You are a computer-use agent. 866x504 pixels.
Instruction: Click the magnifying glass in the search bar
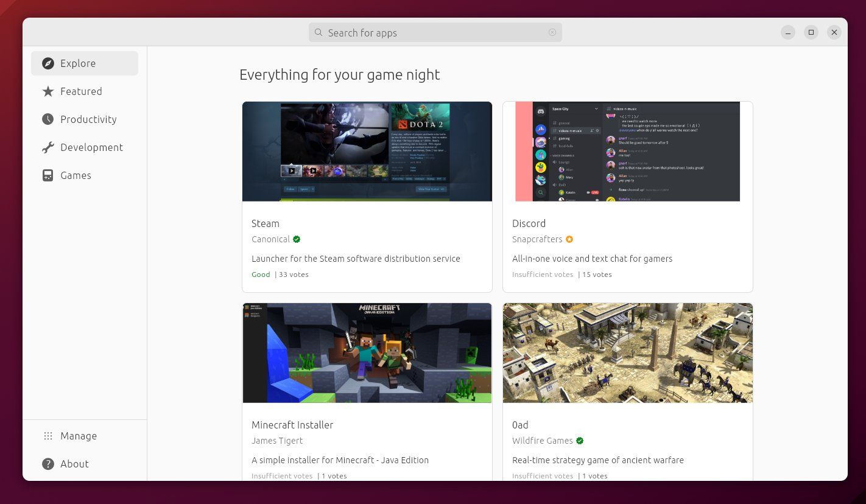(x=319, y=32)
